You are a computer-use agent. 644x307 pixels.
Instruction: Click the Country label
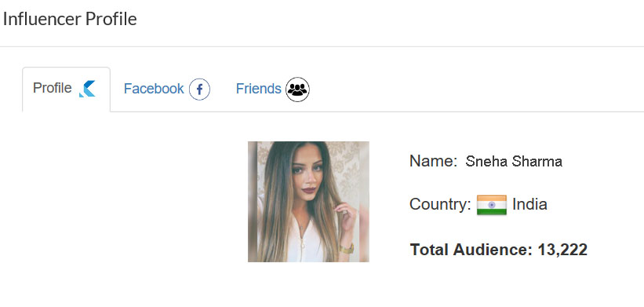[440, 204]
